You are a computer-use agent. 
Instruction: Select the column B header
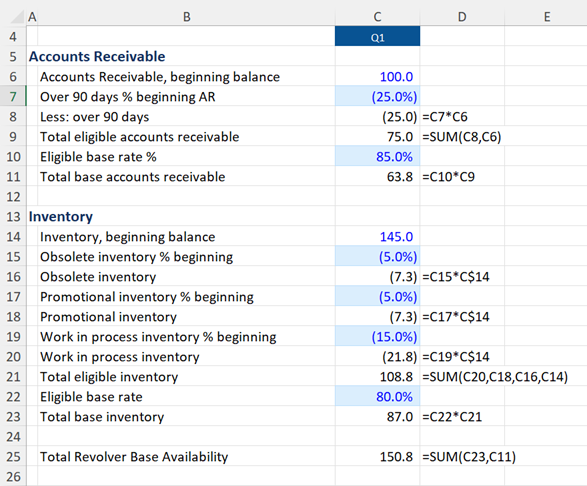[186, 17]
